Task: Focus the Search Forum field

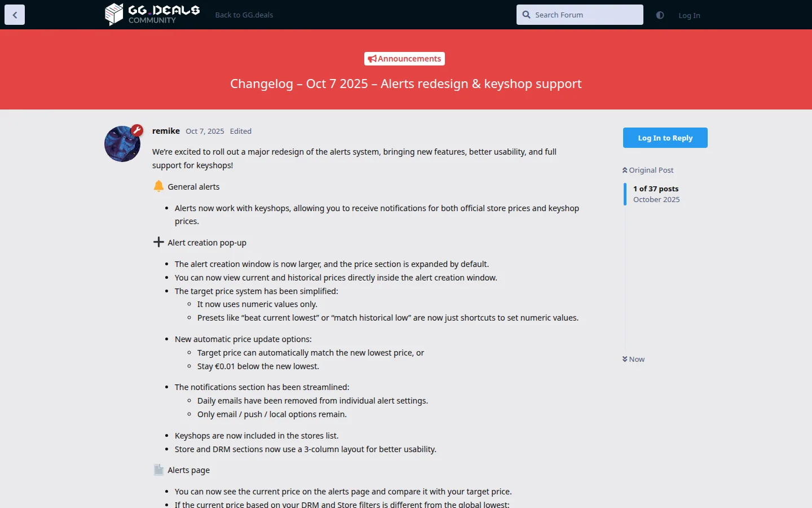Action: click(580, 15)
